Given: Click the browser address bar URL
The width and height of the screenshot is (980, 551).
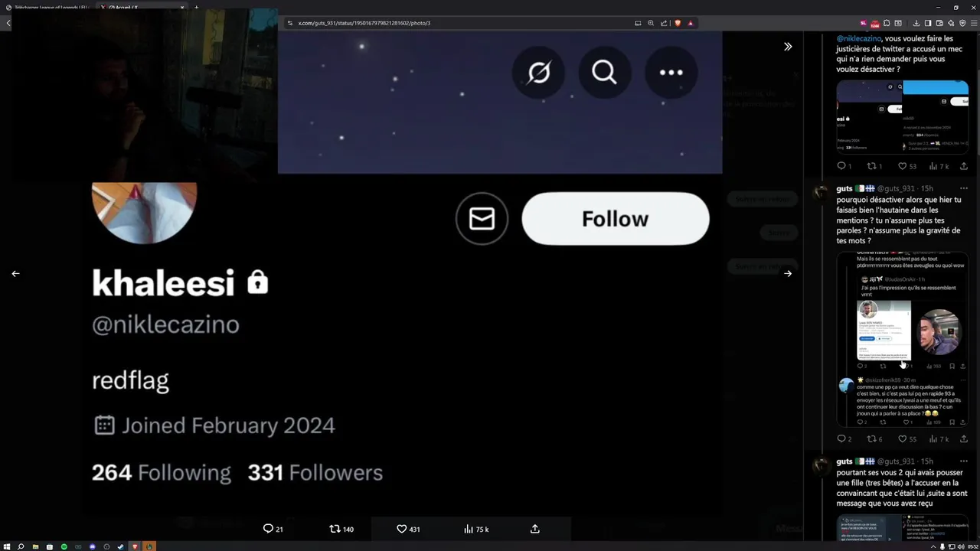Looking at the screenshot, I should 364,23.
